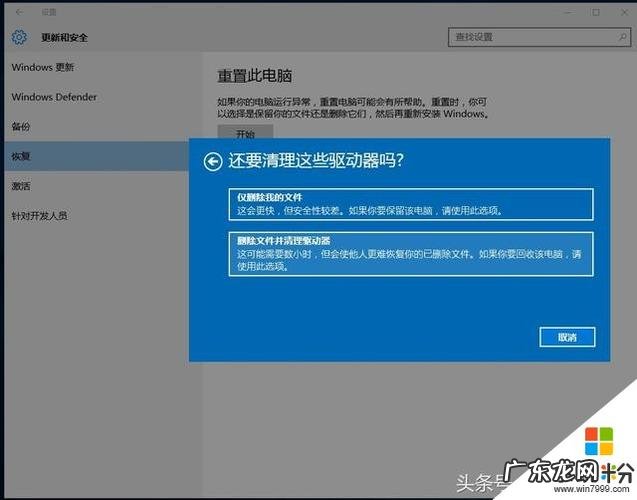Viewport: 637px width, 500px height.
Task: Choose the 仅删除我的文件 option
Action: click(411, 204)
